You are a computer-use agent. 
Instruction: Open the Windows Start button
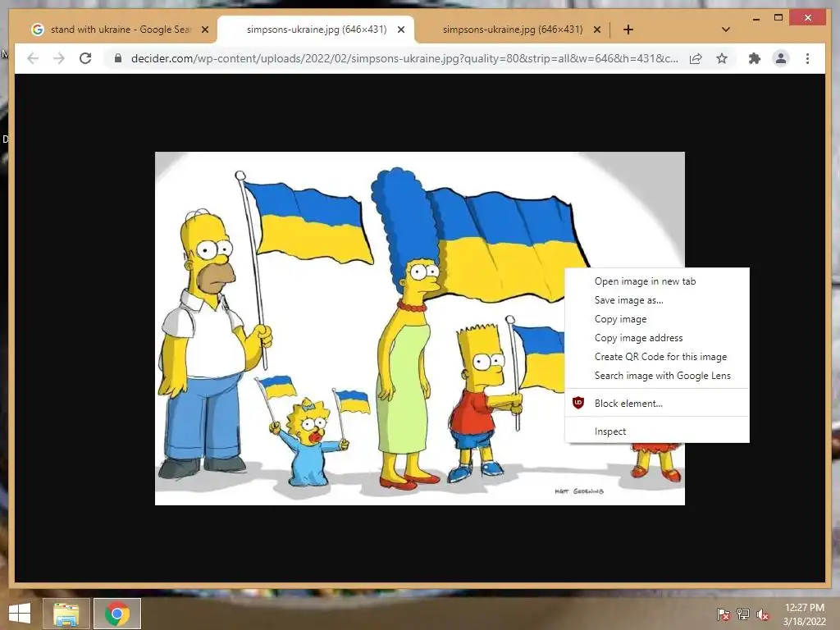[20, 614]
